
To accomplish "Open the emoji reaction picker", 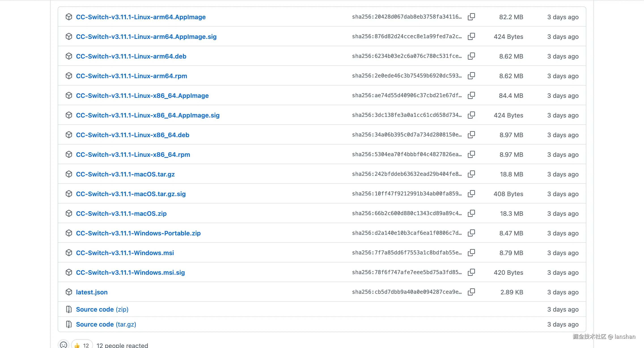I will [64, 345].
